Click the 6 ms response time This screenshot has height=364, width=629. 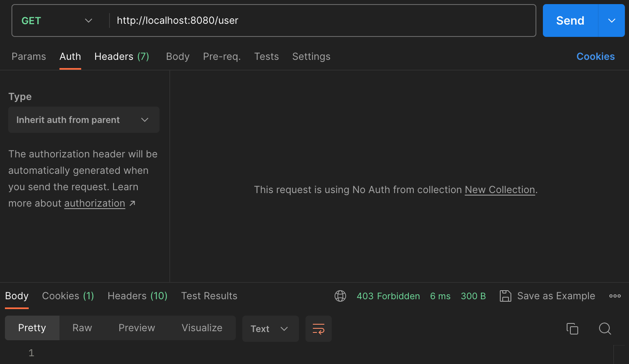(440, 296)
